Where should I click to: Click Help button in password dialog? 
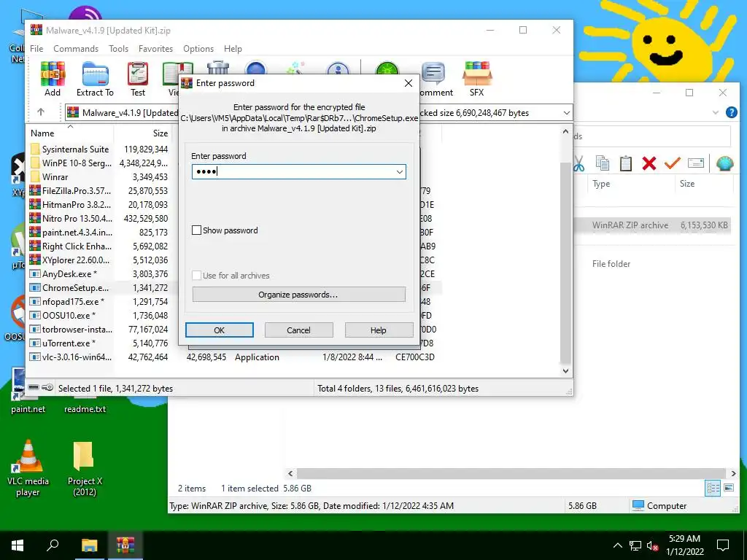(379, 330)
